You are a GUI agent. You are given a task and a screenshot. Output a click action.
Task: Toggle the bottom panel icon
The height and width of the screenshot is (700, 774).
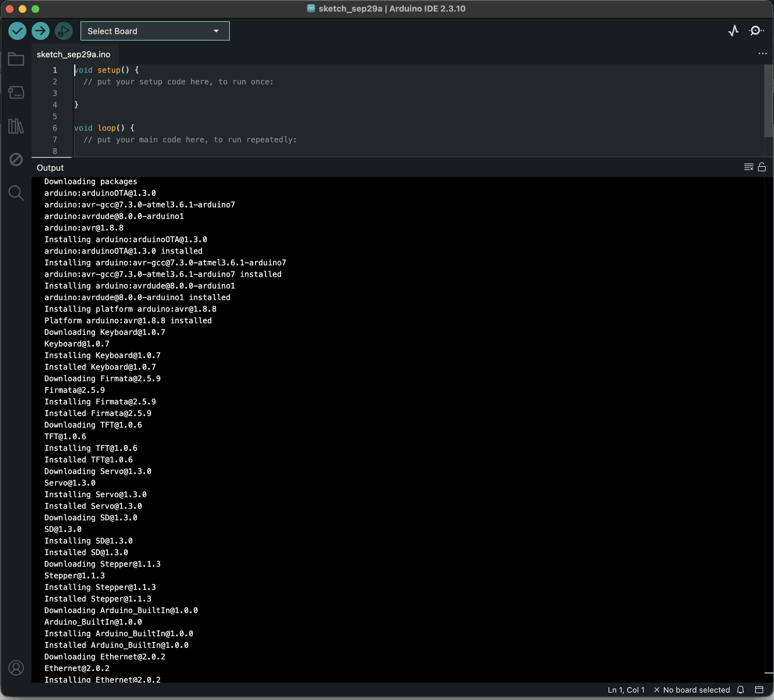click(x=759, y=690)
